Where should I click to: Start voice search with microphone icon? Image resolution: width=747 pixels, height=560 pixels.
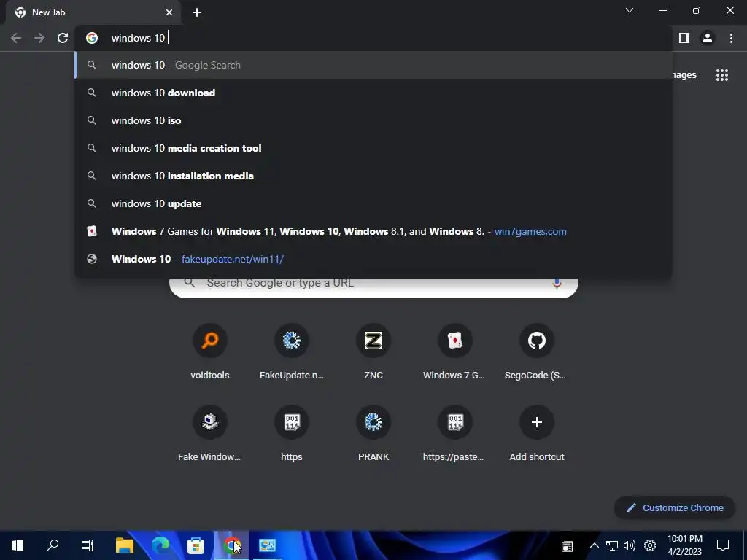pos(557,284)
